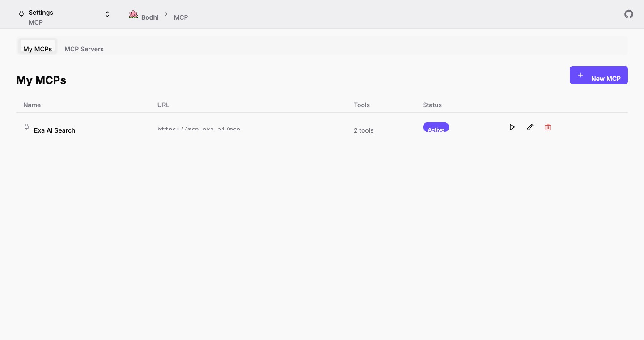The width and height of the screenshot is (644, 340).
Task: Click the plug icon next to Exa AI Search
Action: (x=27, y=127)
